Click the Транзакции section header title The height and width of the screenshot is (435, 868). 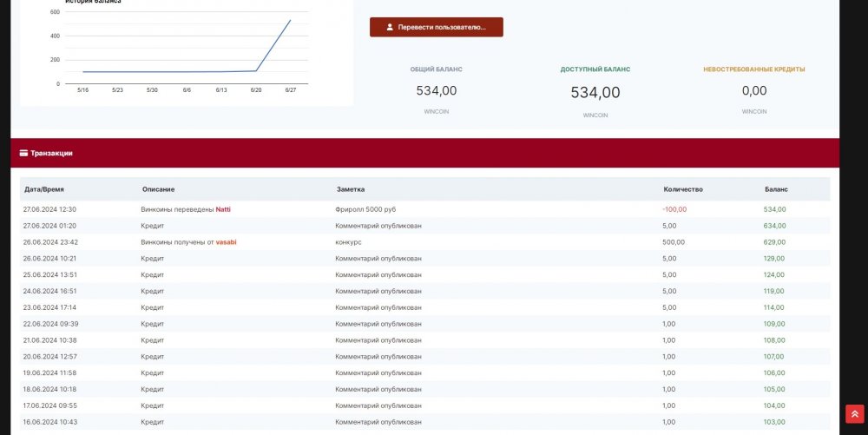(51, 153)
